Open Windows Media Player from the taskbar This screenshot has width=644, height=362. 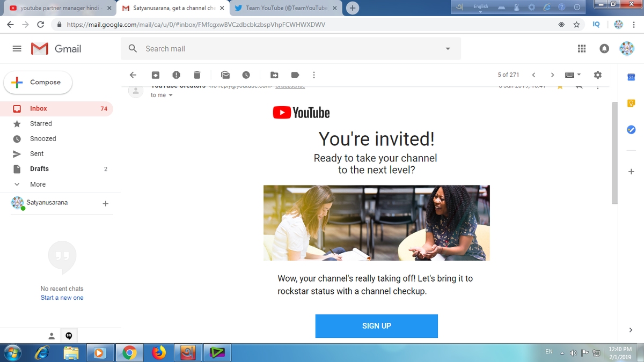(x=100, y=352)
